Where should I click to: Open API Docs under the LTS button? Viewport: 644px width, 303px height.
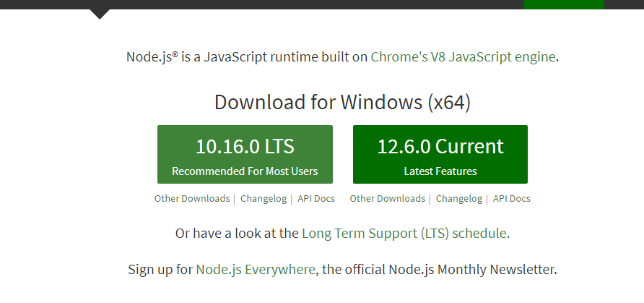tap(316, 198)
